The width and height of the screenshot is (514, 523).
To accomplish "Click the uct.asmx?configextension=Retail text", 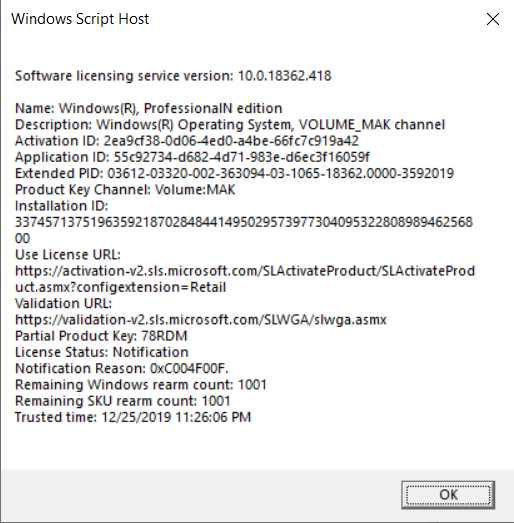I will (x=120, y=287).
